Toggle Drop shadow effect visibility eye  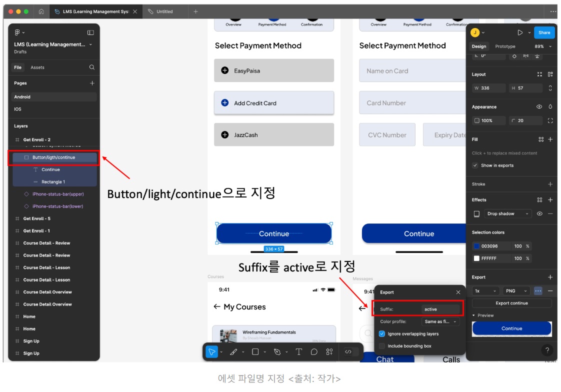539,213
